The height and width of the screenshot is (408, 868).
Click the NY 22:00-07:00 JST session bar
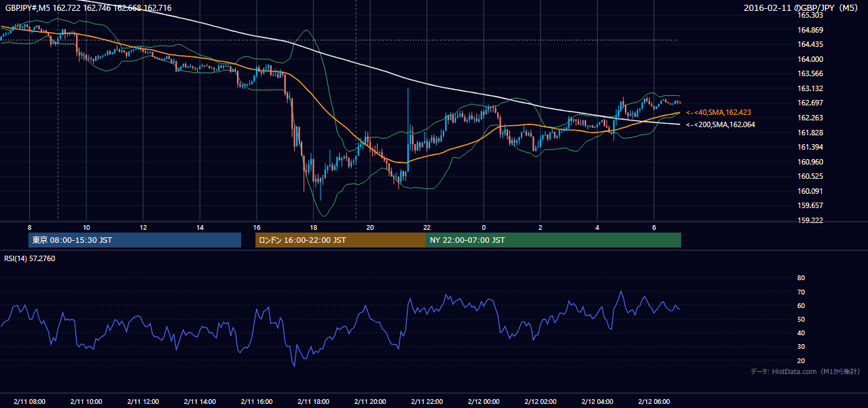click(554, 240)
